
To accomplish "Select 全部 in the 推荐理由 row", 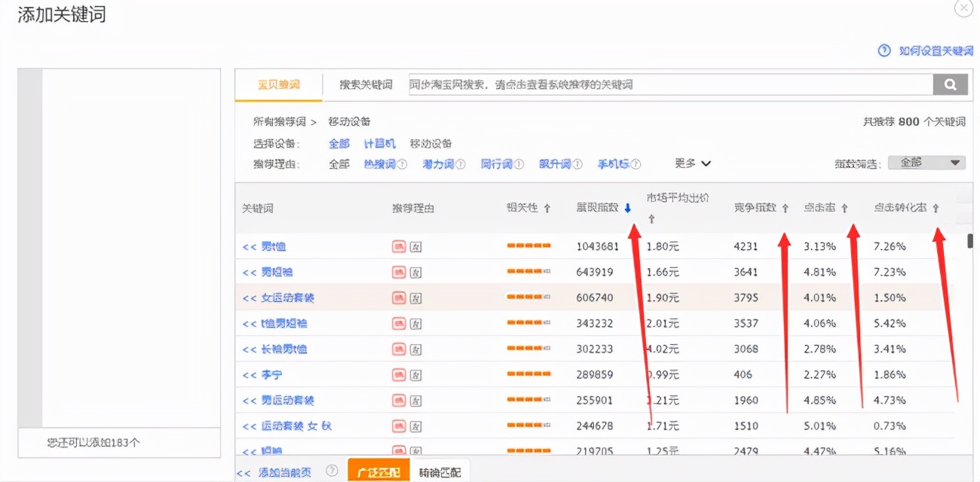I will (x=339, y=163).
